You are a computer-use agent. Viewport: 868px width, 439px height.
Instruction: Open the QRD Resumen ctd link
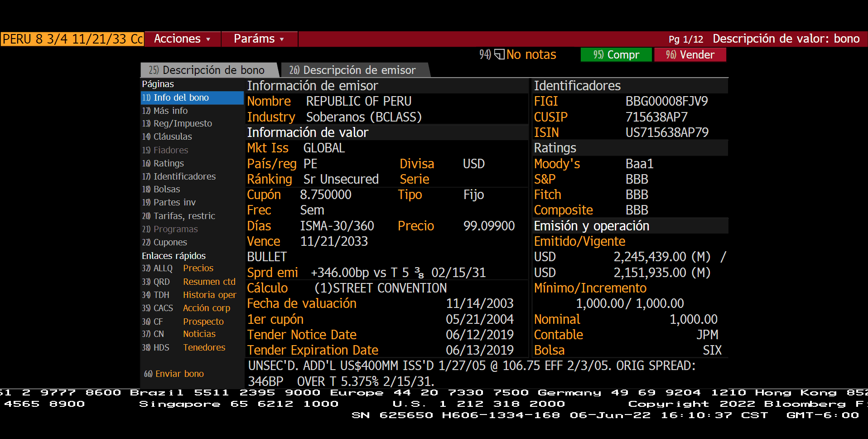pos(208,282)
